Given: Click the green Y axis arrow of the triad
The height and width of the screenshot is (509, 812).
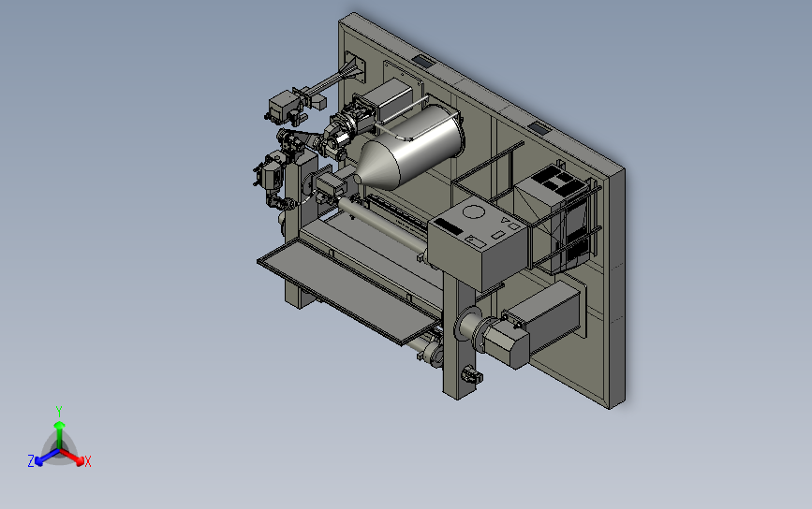Looking at the screenshot, I should pyautogui.click(x=60, y=435).
